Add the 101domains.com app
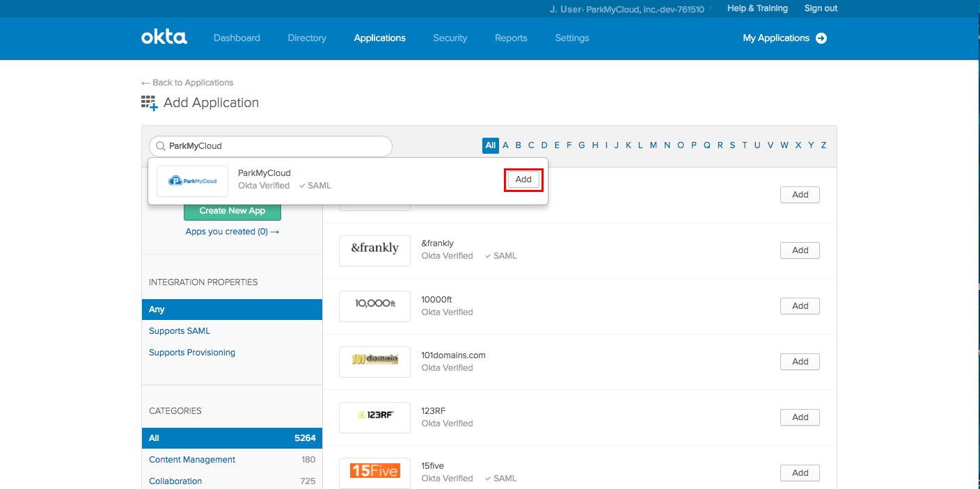The width and height of the screenshot is (980, 489). 800,362
